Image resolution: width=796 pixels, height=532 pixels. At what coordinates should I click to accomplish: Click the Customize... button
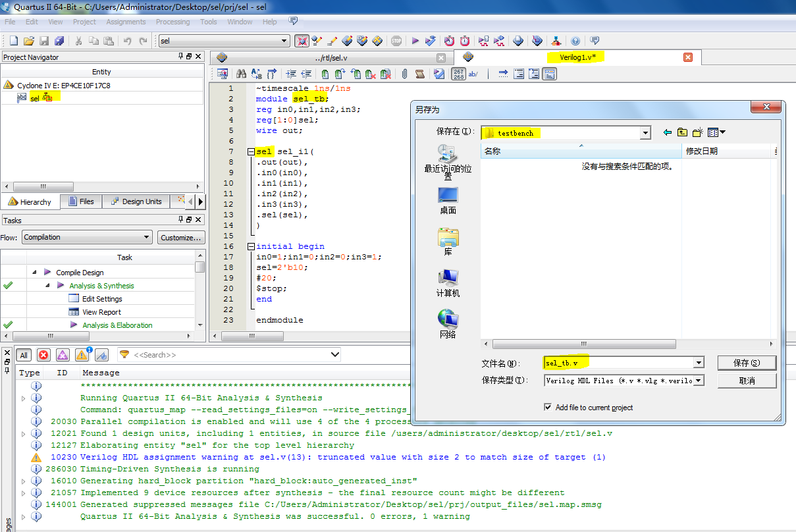click(181, 237)
